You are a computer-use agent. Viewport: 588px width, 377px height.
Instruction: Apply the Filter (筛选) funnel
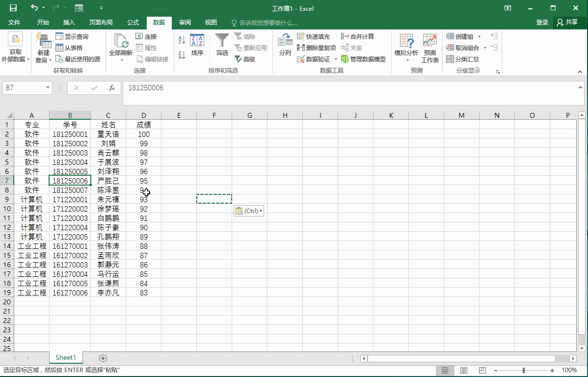pyautogui.click(x=222, y=45)
